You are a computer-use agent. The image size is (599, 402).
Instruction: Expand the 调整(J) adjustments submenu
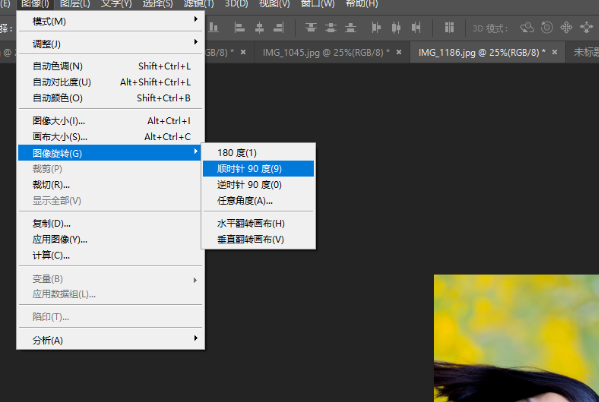click(110, 44)
